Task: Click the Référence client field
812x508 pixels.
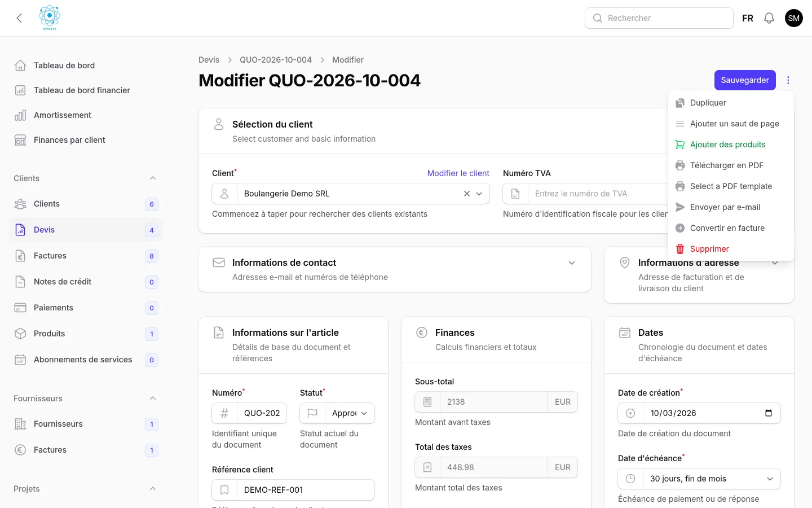Action: tap(306, 490)
